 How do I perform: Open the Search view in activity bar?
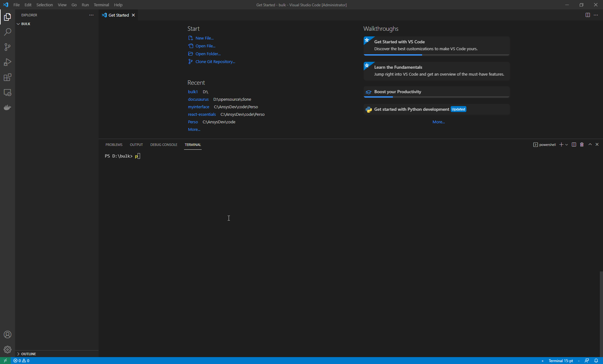tap(8, 32)
